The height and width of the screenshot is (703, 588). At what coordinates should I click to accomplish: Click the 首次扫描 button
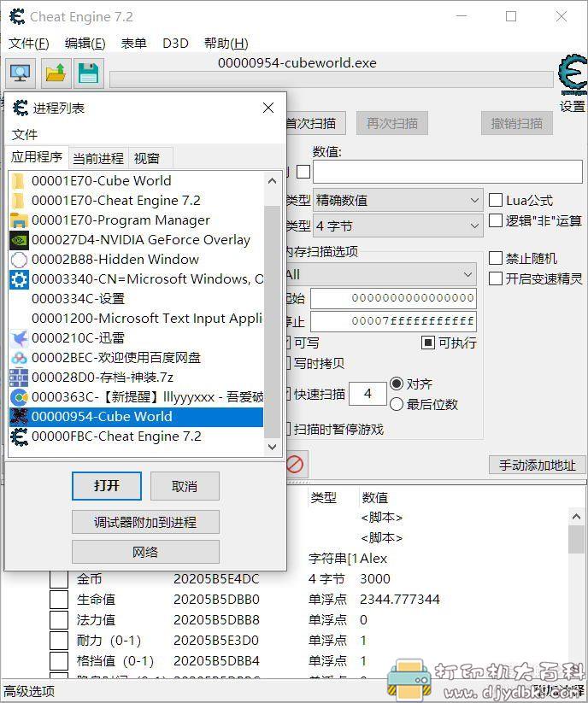click(315, 123)
